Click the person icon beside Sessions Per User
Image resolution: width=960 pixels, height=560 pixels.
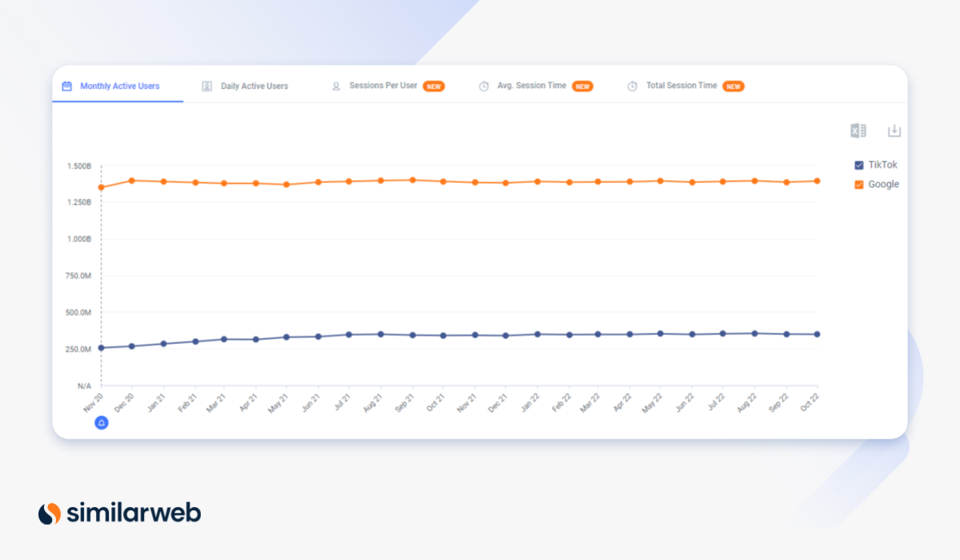coord(336,86)
